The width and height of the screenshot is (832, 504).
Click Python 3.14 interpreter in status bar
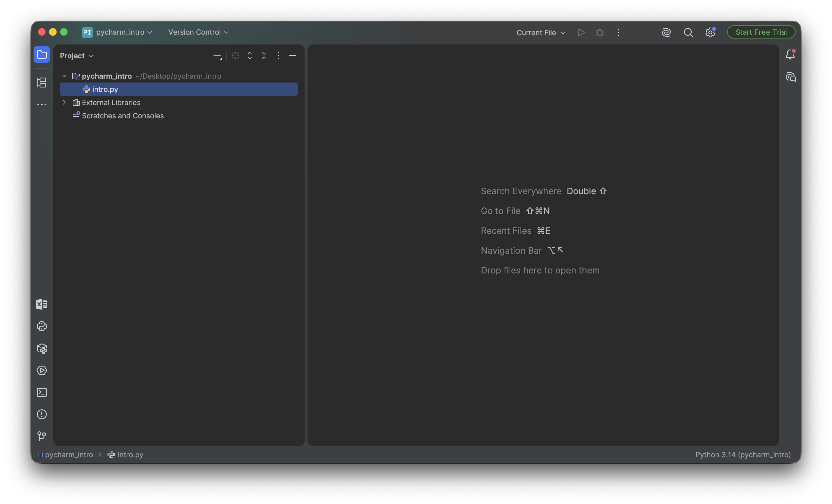(743, 454)
